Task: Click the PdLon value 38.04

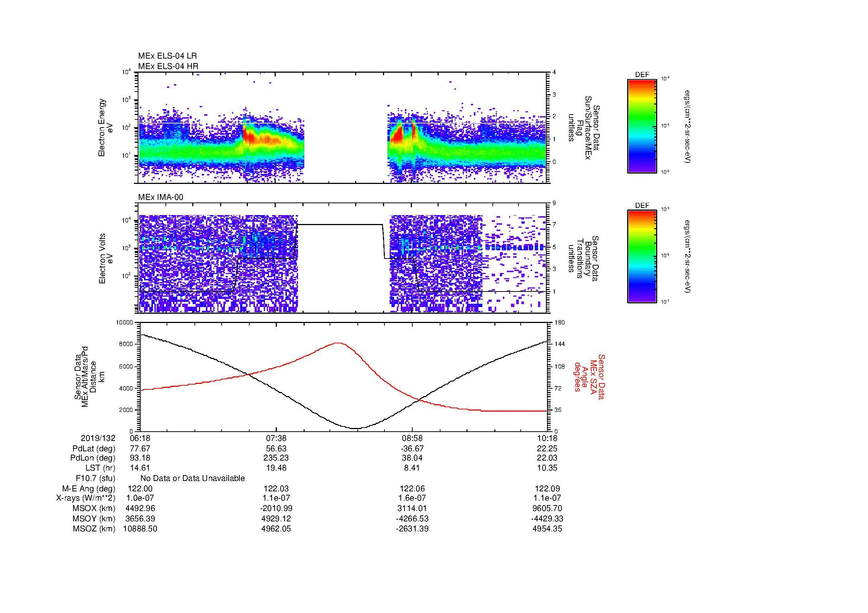Action: (x=412, y=458)
